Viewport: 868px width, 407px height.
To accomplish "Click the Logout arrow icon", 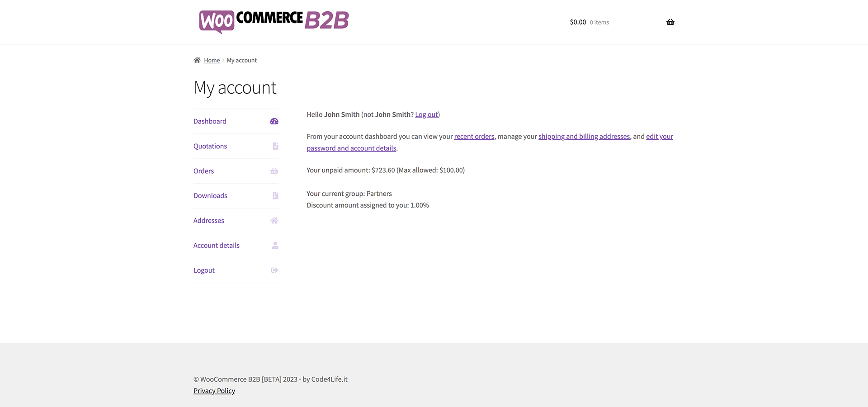I will click(274, 270).
